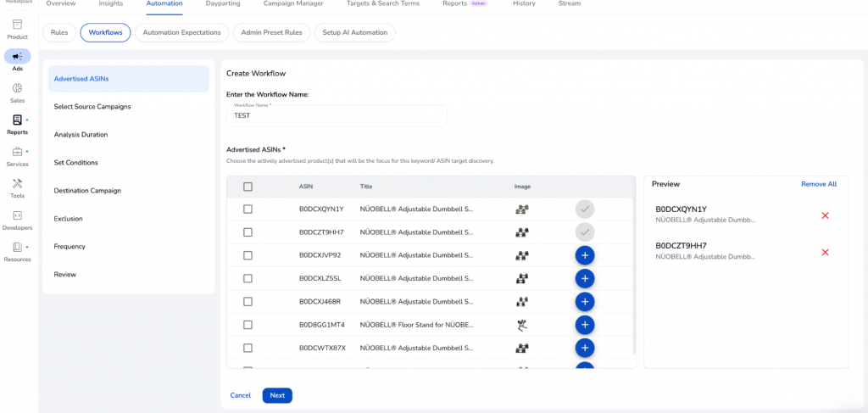Image resolution: width=868 pixels, height=413 pixels.
Task: Open the Dayparting tab
Action: (223, 3)
